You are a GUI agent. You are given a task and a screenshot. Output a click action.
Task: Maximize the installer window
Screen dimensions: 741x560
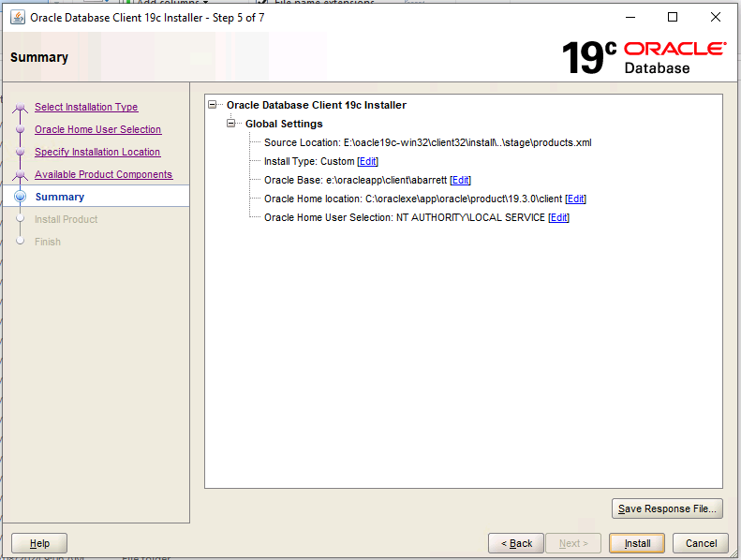coord(673,18)
